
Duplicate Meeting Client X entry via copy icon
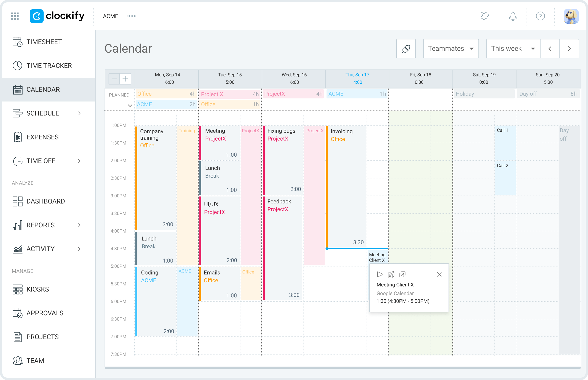tap(391, 274)
